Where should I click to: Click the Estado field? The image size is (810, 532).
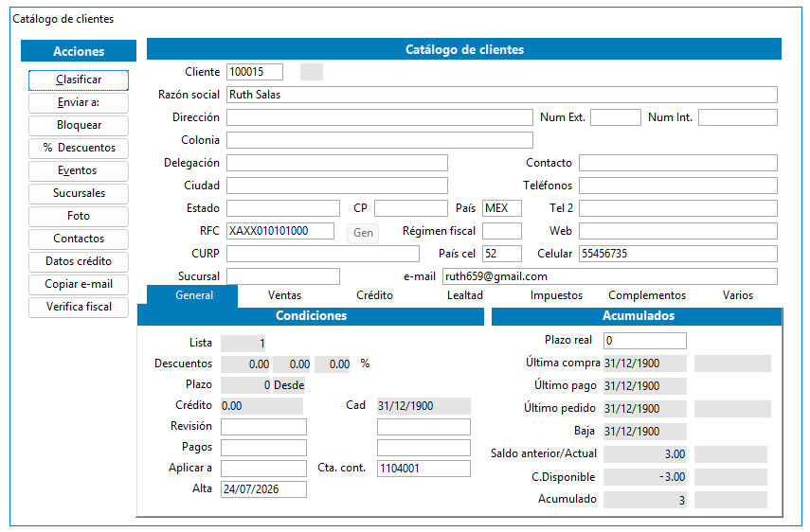(283, 208)
